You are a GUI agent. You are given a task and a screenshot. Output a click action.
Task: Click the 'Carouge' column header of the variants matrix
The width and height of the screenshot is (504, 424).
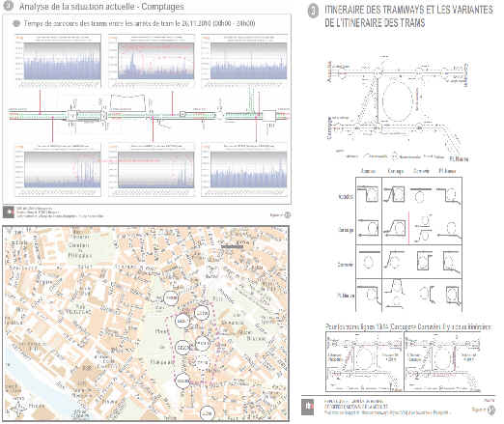click(x=395, y=171)
